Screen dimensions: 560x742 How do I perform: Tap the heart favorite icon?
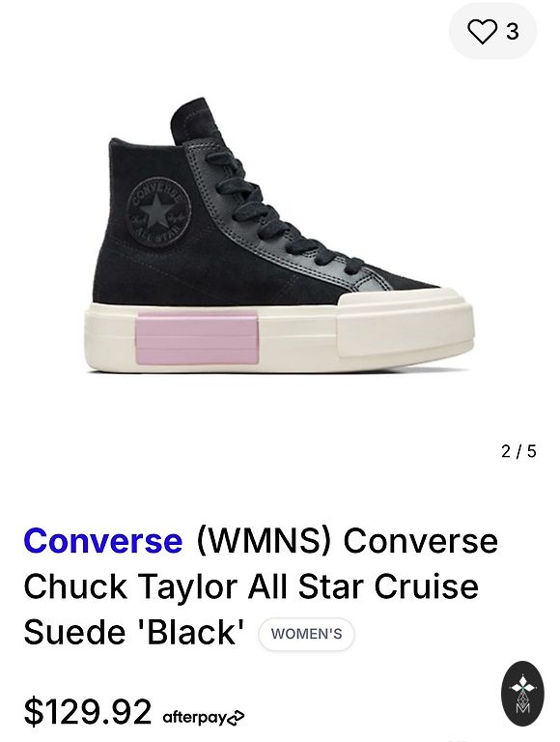pos(482,31)
